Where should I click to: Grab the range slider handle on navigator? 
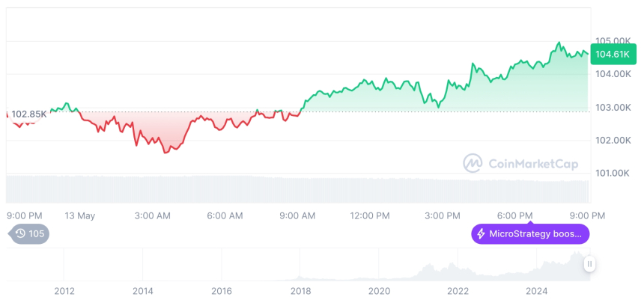click(x=590, y=263)
